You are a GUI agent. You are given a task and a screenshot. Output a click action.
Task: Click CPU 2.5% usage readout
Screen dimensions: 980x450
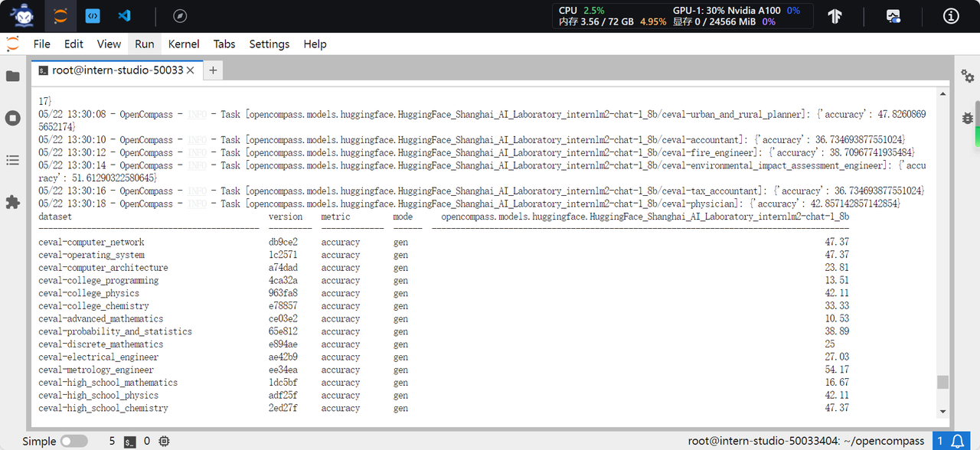click(581, 10)
